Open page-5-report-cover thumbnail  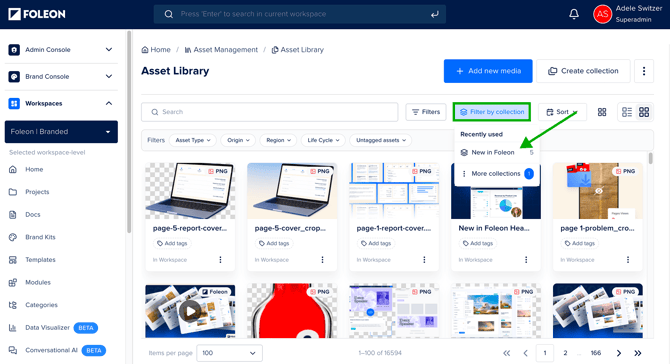pyautogui.click(x=190, y=191)
